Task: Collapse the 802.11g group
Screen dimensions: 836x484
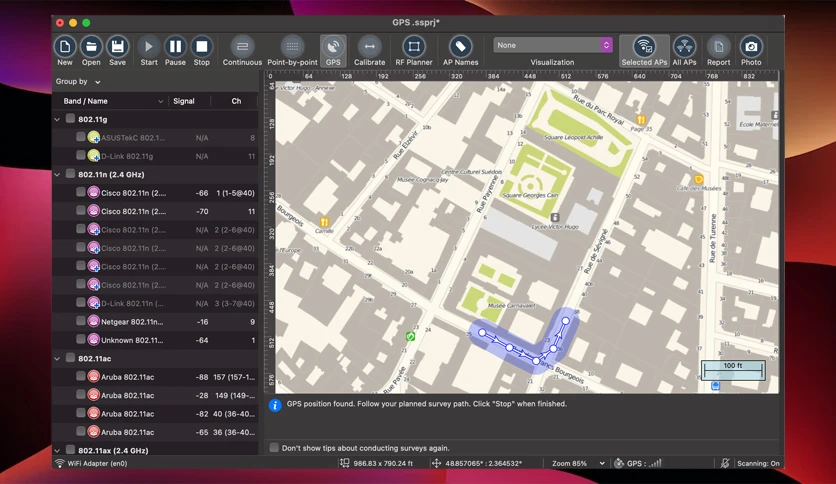Action: point(57,119)
